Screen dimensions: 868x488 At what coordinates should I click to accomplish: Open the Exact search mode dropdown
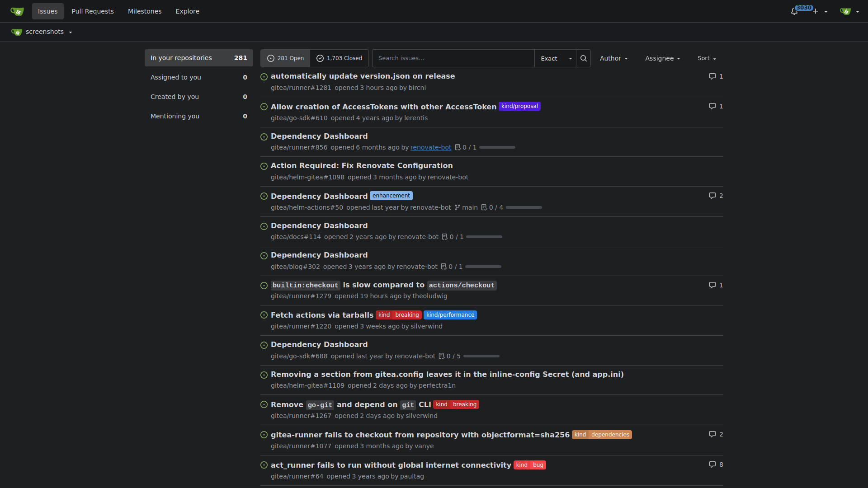click(555, 58)
